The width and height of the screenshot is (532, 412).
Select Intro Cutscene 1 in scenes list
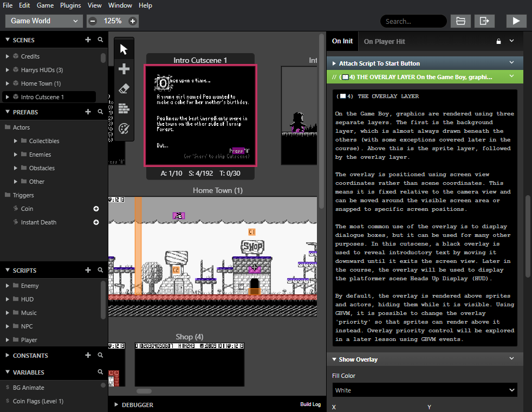(x=49, y=97)
